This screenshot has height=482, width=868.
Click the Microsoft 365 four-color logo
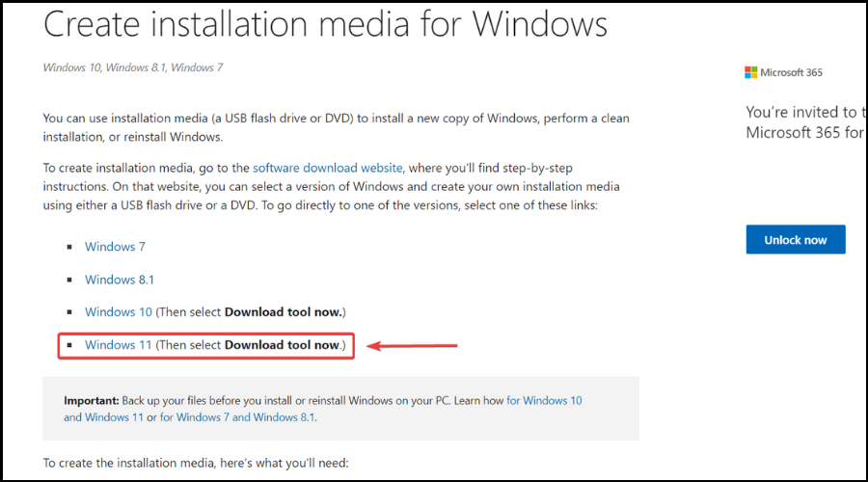[750, 72]
